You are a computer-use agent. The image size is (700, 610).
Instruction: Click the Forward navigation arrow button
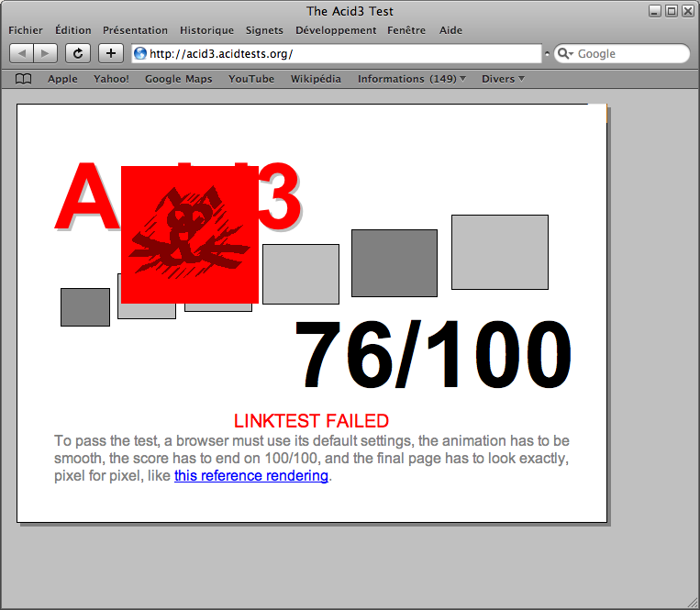46,53
